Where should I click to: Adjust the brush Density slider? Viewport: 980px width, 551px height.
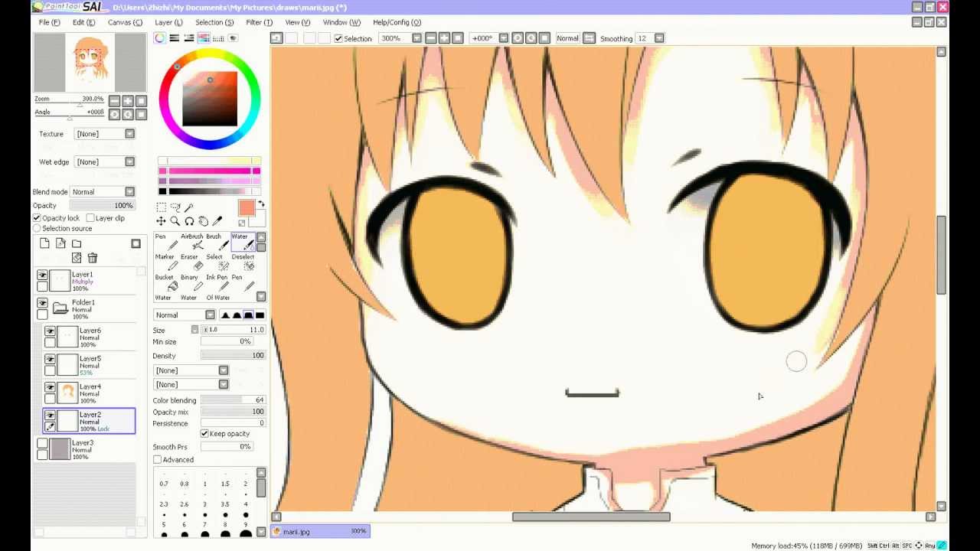(x=233, y=356)
